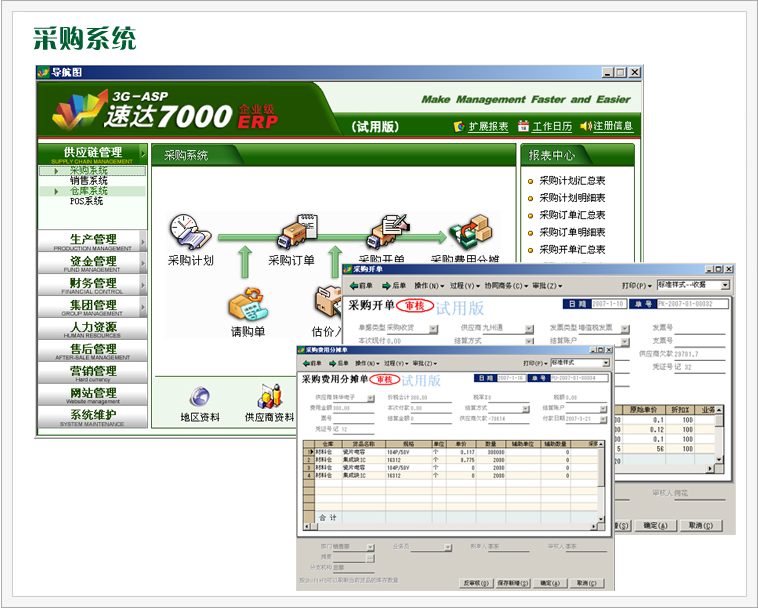Open the 采购开单汇总表 report link
Viewport: 758px width, 608px height.
572,250
